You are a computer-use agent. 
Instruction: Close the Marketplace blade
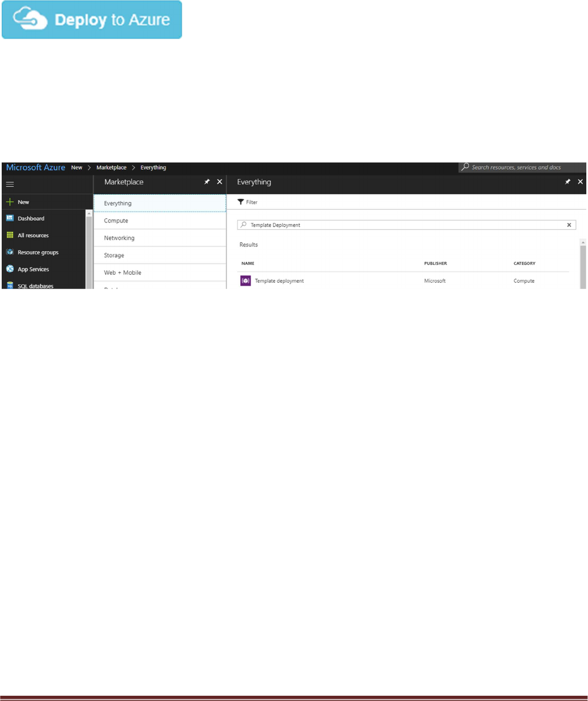tap(220, 182)
